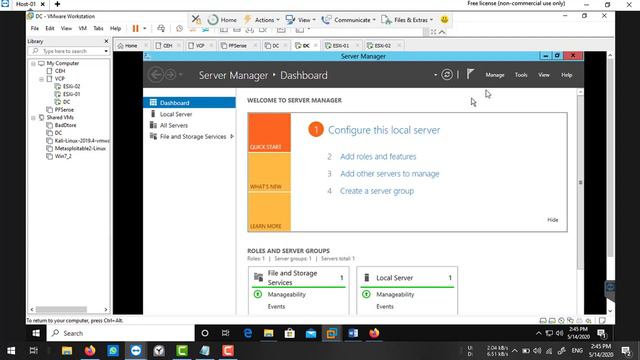The image size is (640, 360).
Task: Select Dashboard in the Server Manager sidebar
Action: click(189, 103)
